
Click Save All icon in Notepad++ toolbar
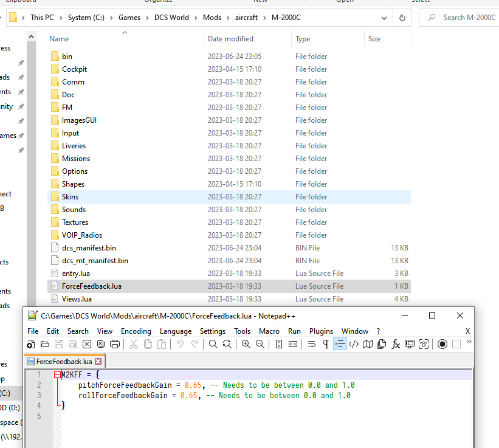(73, 344)
